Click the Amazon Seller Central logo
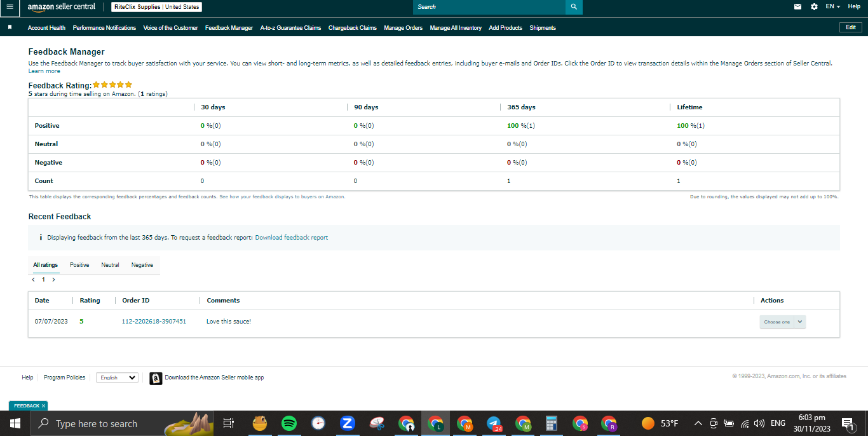The image size is (868, 436). coord(62,7)
